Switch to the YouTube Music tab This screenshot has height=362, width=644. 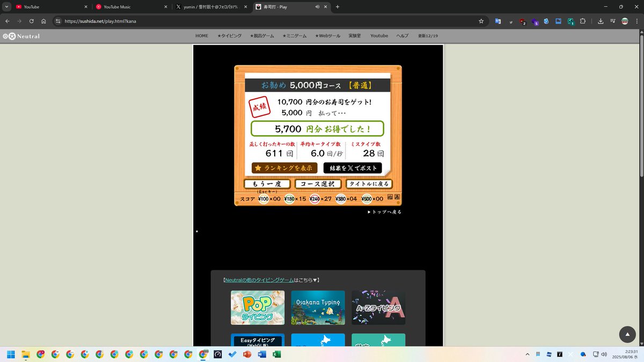pos(131,7)
